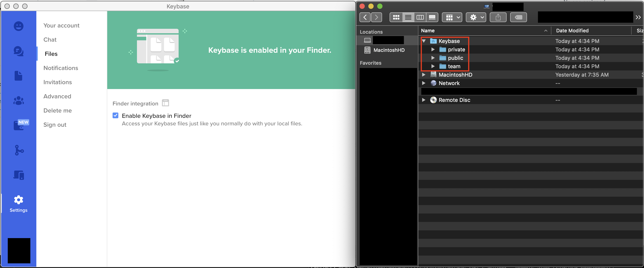Image resolution: width=644 pixels, height=268 pixels.
Task: Open the Devices icon in Keybase sidebar
Action: click(18, 175)
